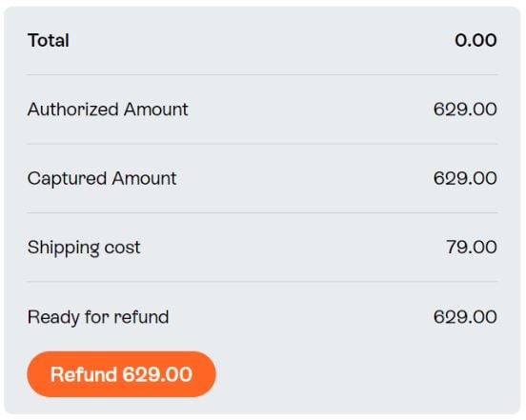Select the Authorized Amount label
526x420 pixels.
tap(108, 110)
